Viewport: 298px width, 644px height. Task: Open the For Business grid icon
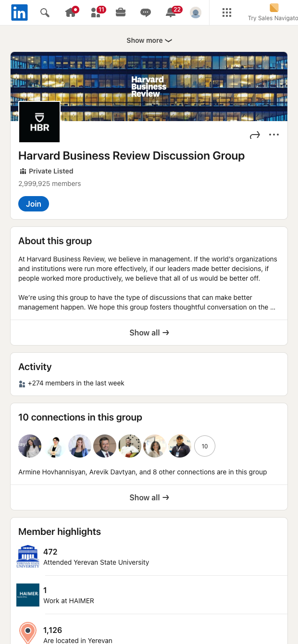(226, 12)
